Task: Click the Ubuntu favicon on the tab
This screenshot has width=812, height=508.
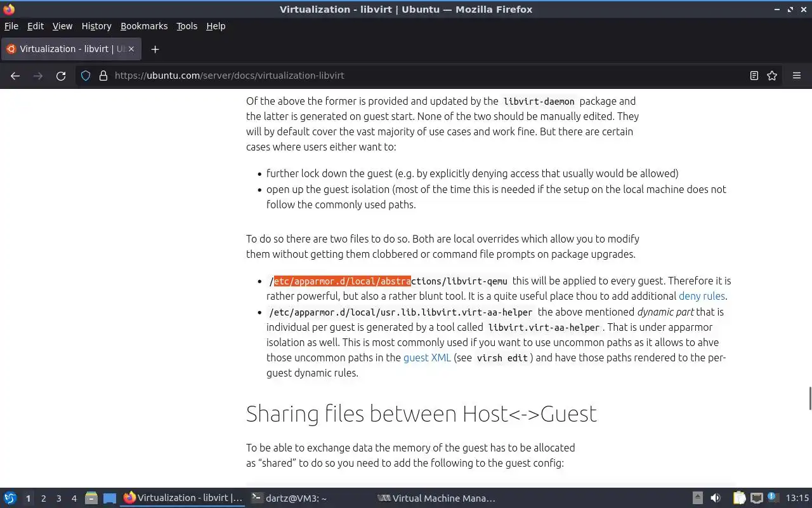Action: 11,49
